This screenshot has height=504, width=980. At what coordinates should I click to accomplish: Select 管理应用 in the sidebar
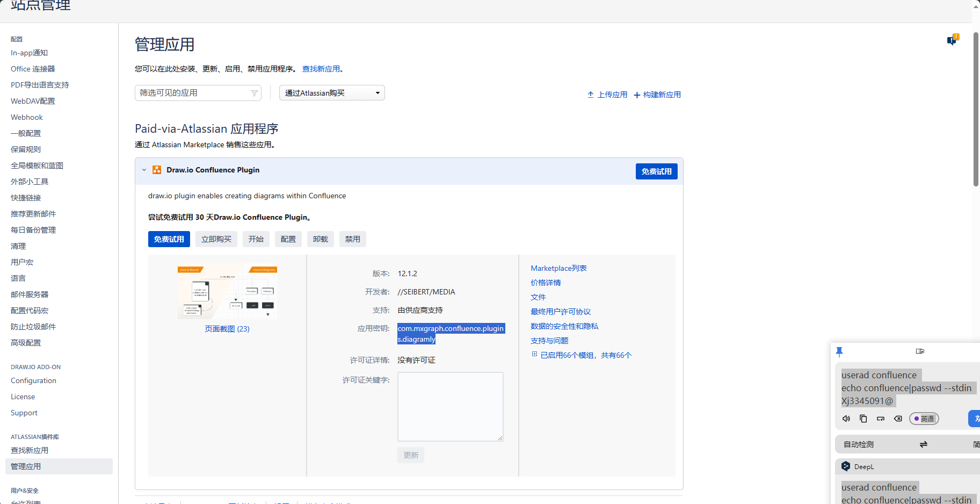point(59,466)
